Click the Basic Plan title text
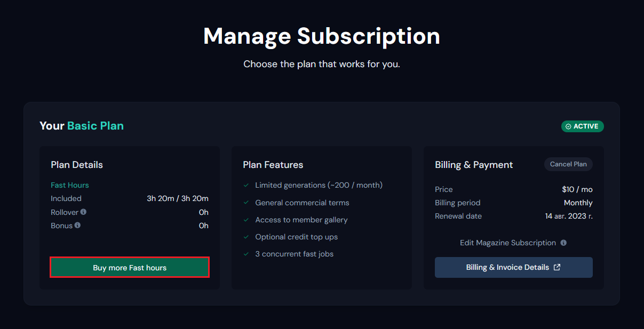Image resolution: width=644 pixels, height=329 pixels. coord(96,126)
